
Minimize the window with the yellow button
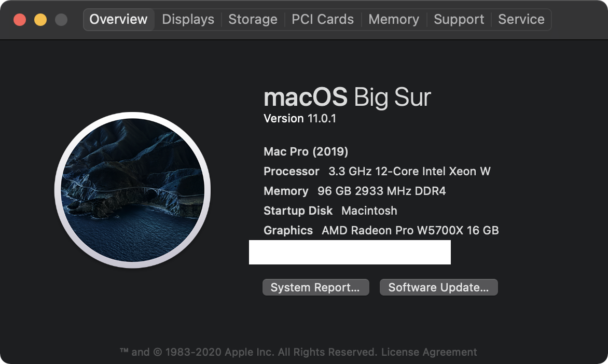(40, 20)
